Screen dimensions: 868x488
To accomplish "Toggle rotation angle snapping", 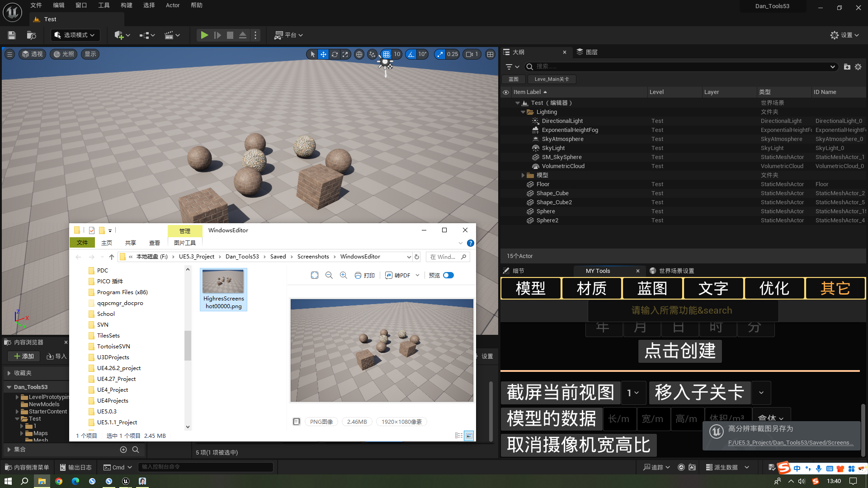I will click(x=410, y=54).
